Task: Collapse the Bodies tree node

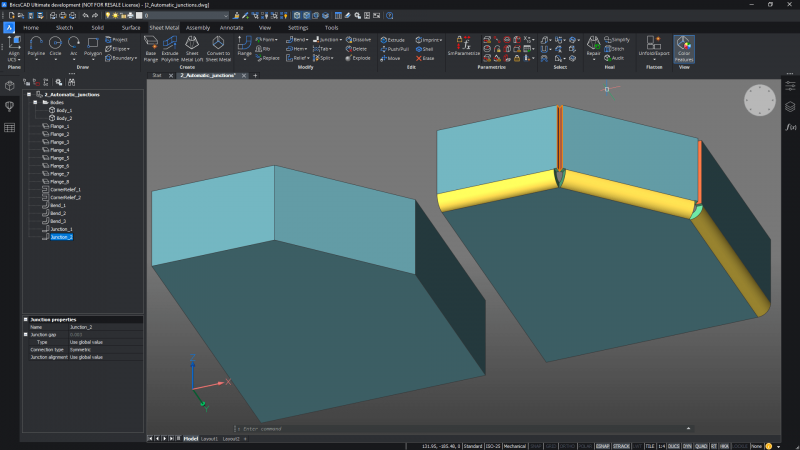Action: pos(35,102)
